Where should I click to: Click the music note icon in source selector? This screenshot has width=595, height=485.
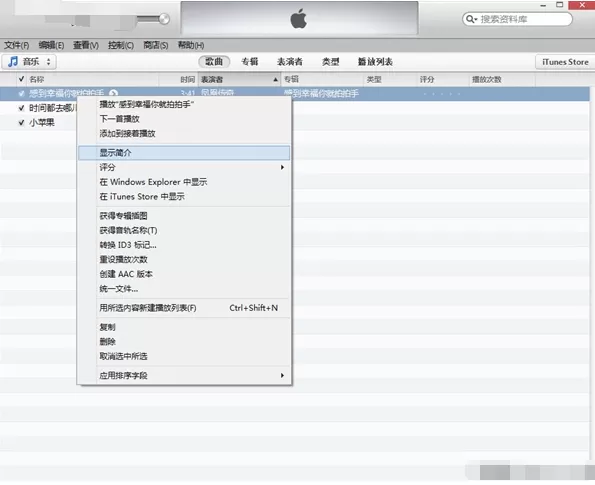13,61
